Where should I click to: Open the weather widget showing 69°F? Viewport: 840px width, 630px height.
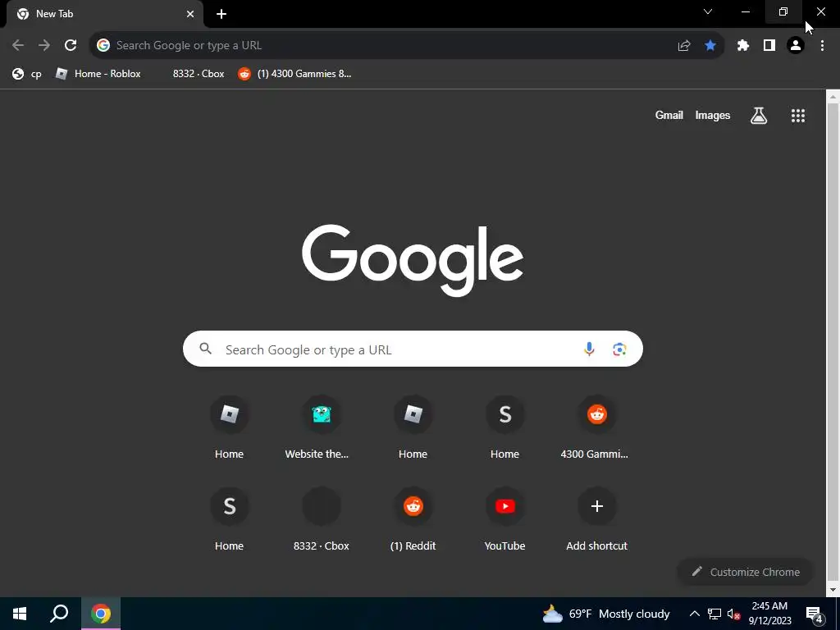(x=606, y=614)
